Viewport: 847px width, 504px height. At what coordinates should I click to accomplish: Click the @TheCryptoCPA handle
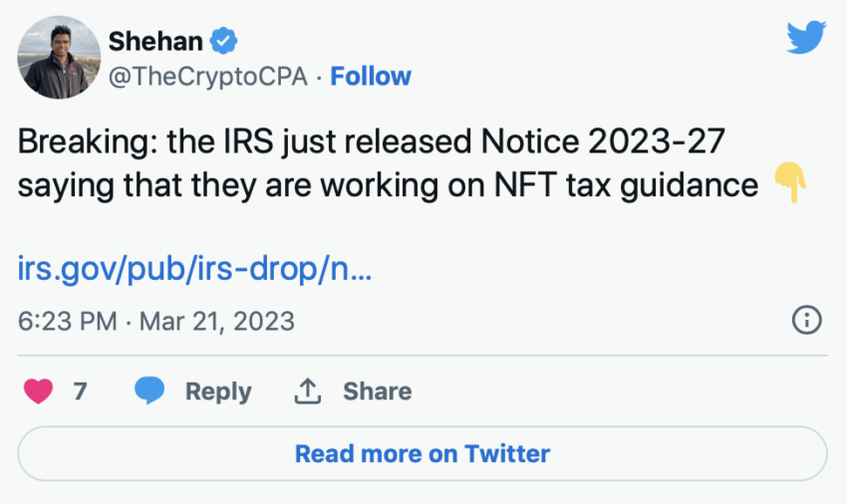tap(210, 77)
